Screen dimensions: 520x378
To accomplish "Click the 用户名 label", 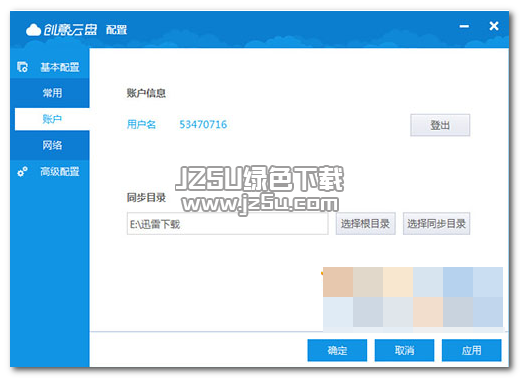I will point(141,124).
